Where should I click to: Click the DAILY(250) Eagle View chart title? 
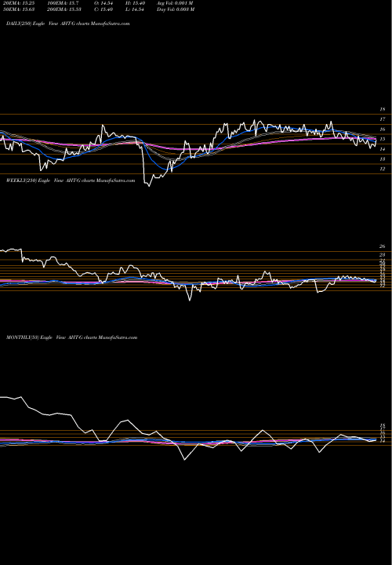67,24
